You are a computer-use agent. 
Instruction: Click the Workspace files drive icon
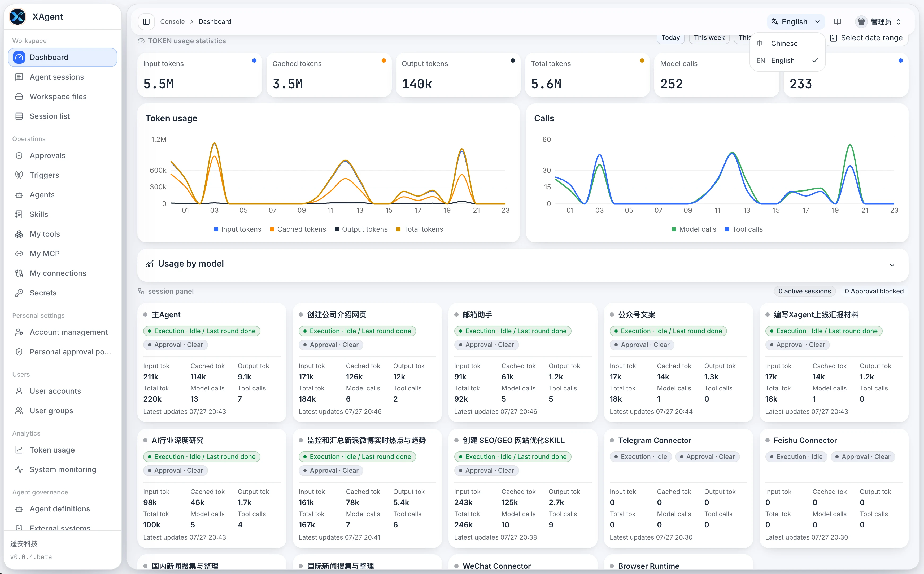pyautogui.click(x=19, y=97)
